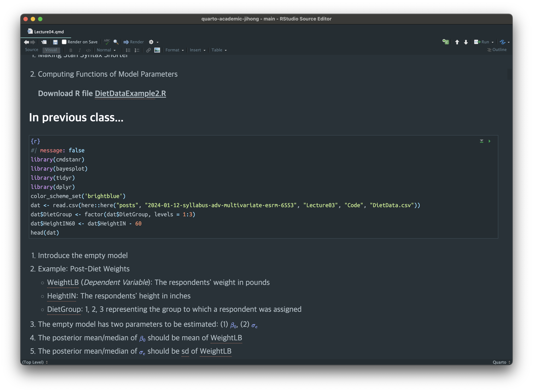The width and height of the screenshot is (533, 392).
Task: Scroll down in the editor pane
Action: click(466, 42)
